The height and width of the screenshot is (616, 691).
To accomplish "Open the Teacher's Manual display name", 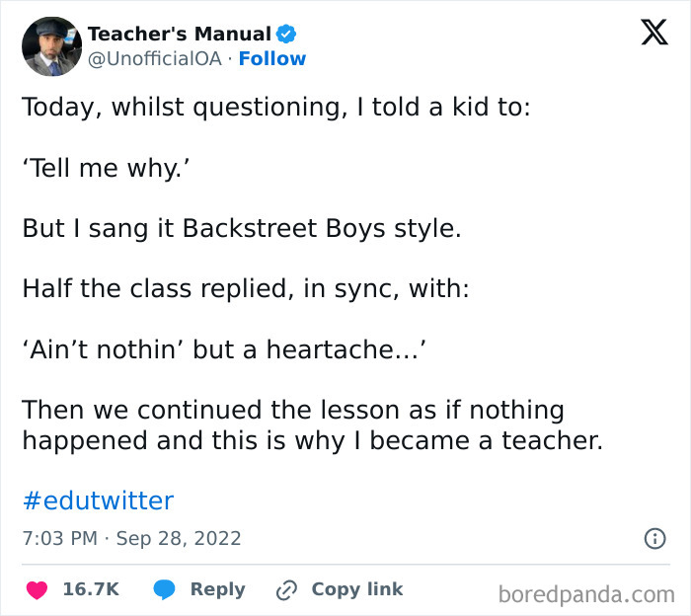I will 179,35.
